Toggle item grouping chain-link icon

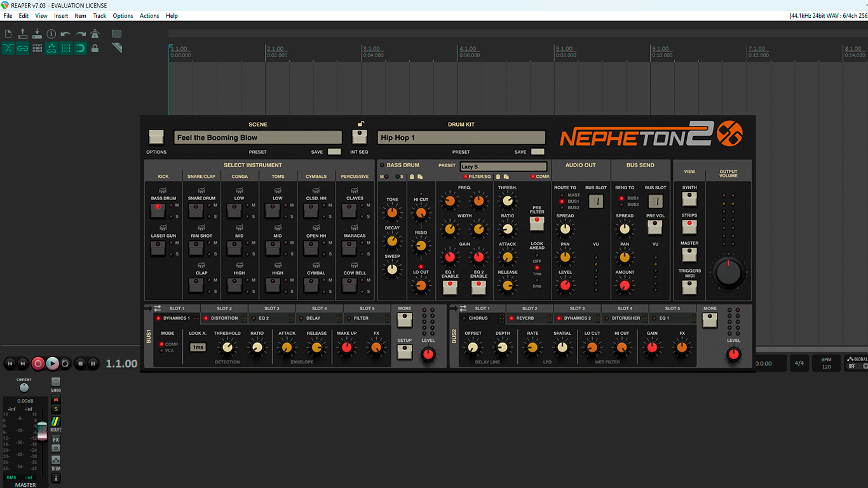(23, 48)
